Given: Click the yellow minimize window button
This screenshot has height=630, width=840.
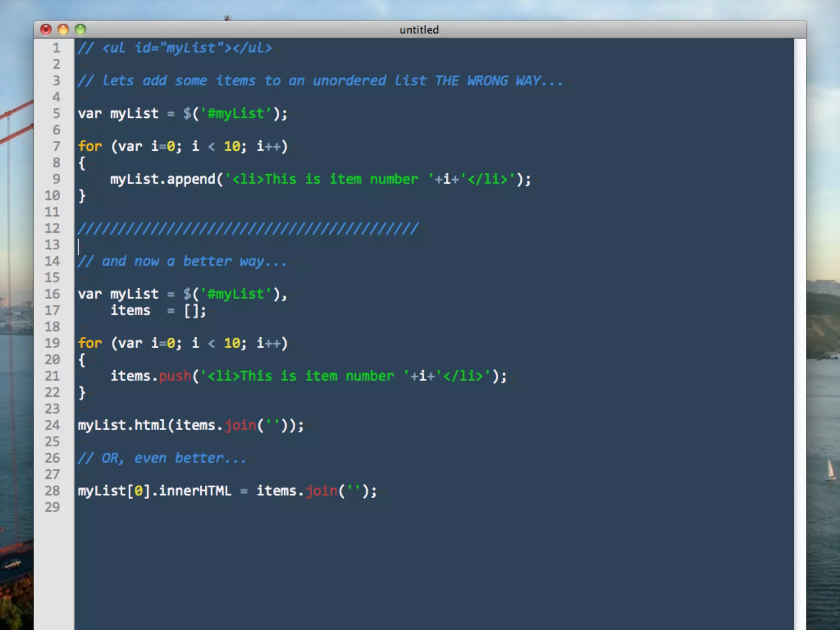Looking at the screenshot, I should click(63, 30).
